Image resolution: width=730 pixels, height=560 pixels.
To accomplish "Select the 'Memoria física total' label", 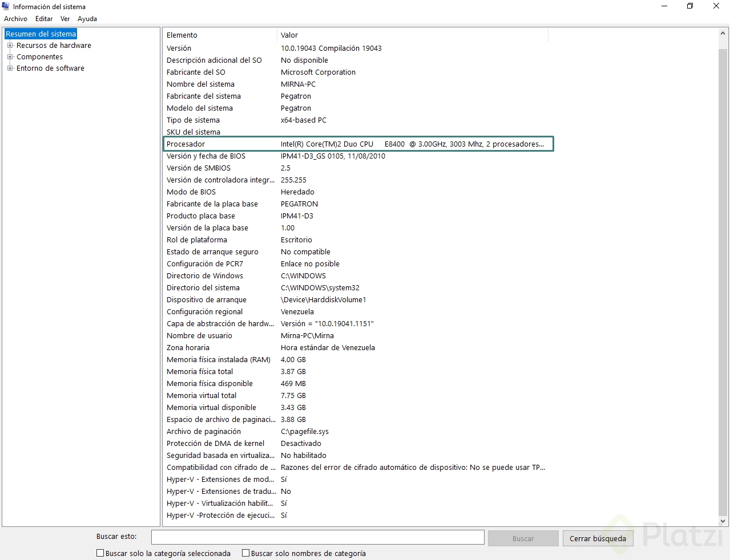I will tap(200, 372).
